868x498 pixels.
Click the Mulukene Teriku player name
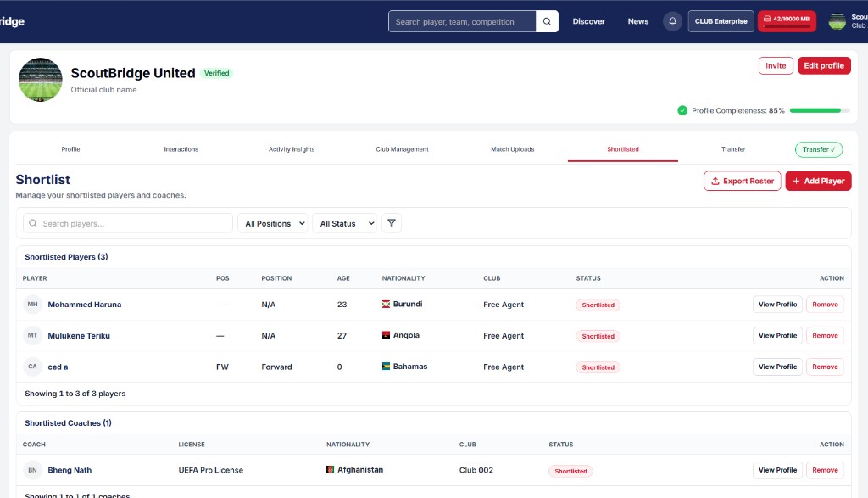(x=79, y=335)
